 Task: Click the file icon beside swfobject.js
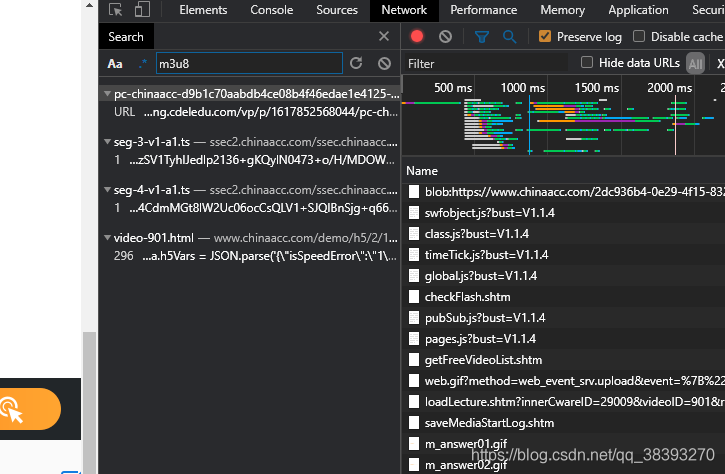pyautogui.click(x=414, y=213)
